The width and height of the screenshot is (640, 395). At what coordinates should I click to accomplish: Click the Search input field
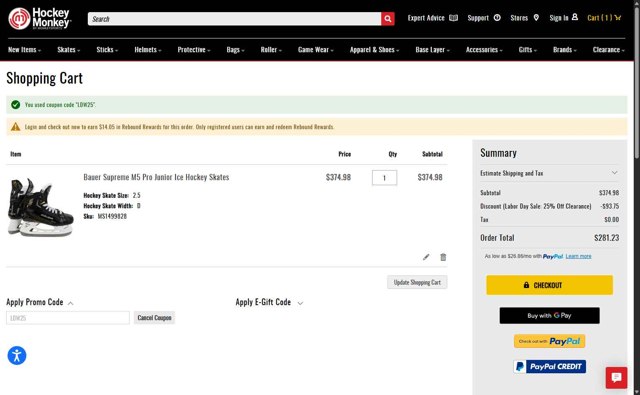click(234, 19)
